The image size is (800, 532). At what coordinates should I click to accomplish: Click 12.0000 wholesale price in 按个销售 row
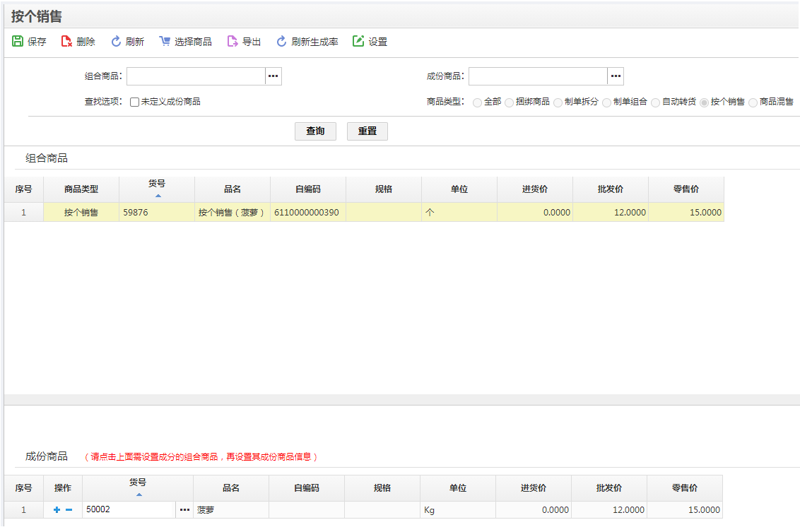click(x=610, y=212)
